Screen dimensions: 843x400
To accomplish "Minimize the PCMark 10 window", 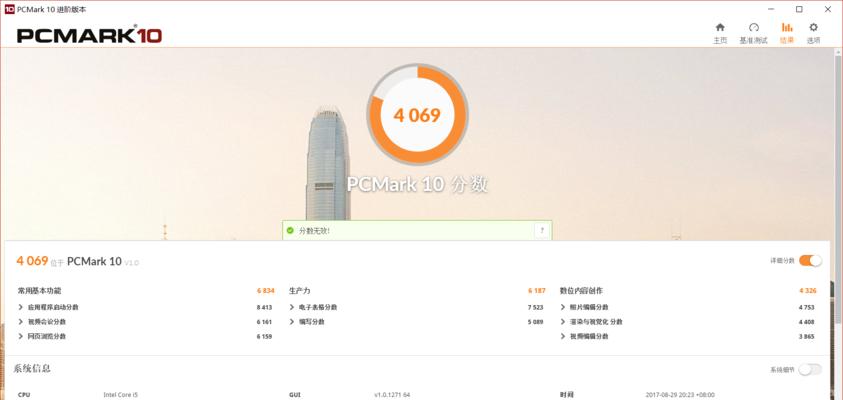I will 771,9.
